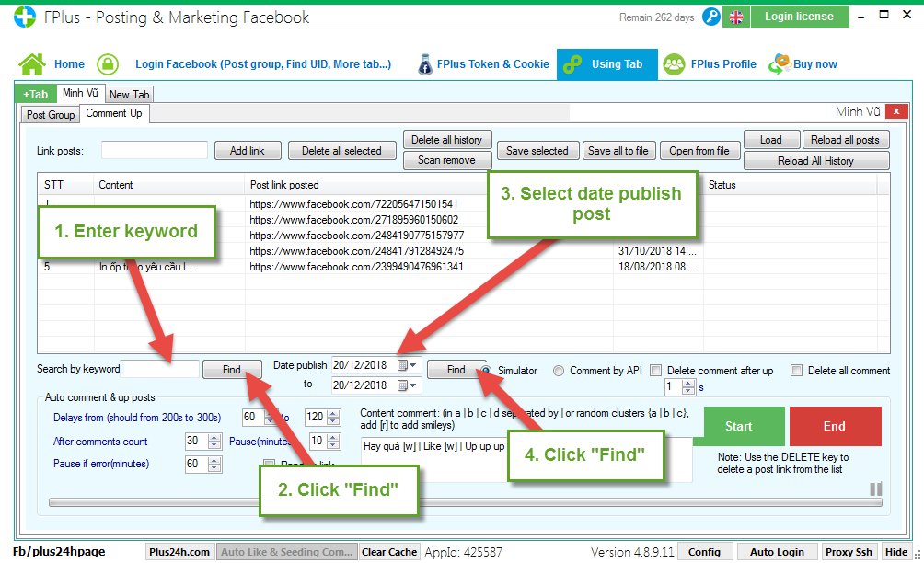
Task: Click the Login license button
Action: coord(799,17)
